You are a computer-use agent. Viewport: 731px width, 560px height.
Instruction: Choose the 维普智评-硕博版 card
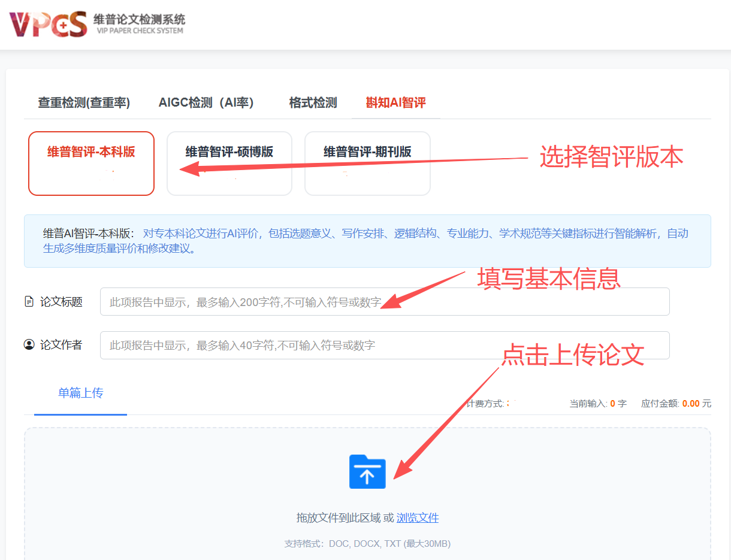(x=229, y=164)
